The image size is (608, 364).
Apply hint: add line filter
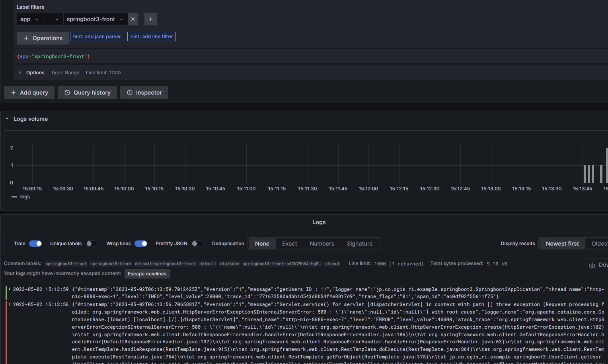[152, 37]
